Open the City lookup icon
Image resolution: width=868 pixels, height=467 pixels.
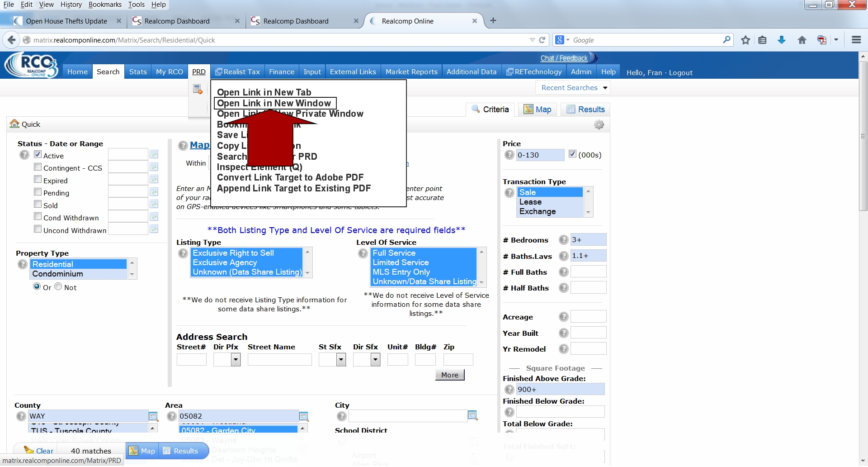point(472,415)
